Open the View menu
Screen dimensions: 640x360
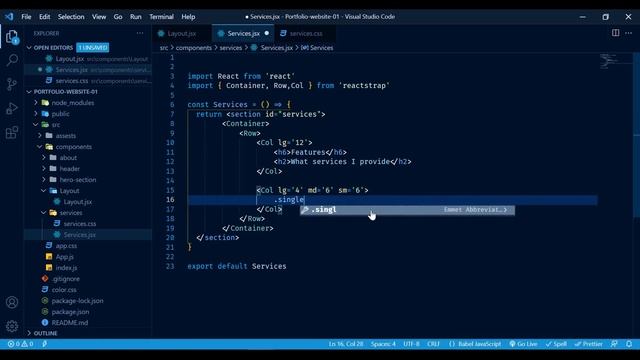99,17
